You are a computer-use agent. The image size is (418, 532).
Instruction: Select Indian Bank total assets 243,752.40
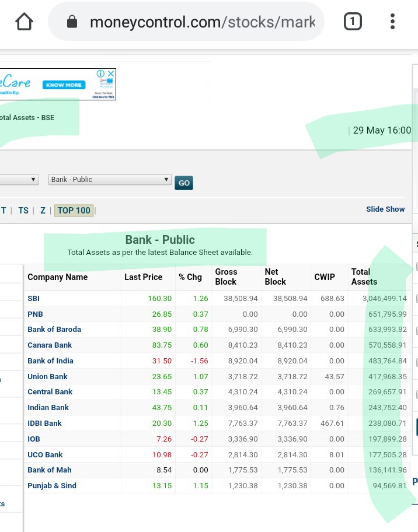tap(388, 407)
